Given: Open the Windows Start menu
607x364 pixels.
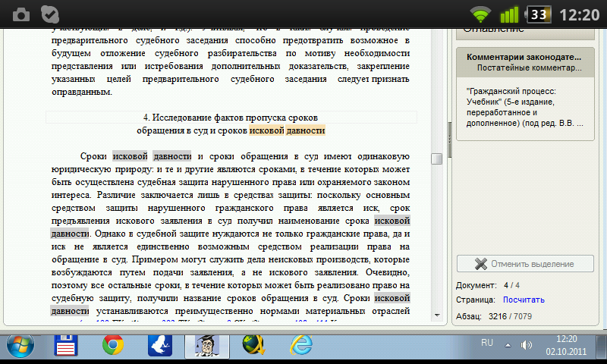Looking at the screenshot, I should pos(20,347).
